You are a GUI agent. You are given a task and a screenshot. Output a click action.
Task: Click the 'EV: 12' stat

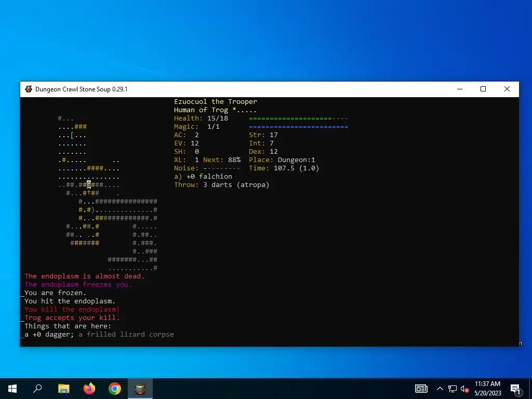point(187,143)
